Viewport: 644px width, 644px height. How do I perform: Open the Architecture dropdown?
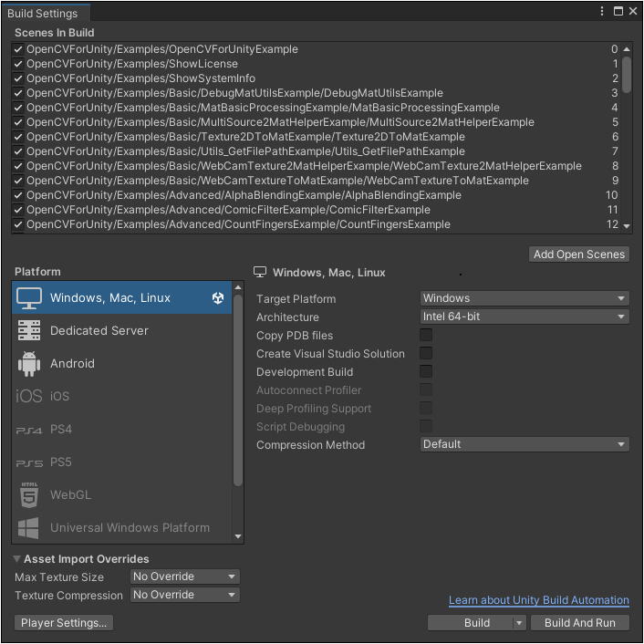coord(525,317)
